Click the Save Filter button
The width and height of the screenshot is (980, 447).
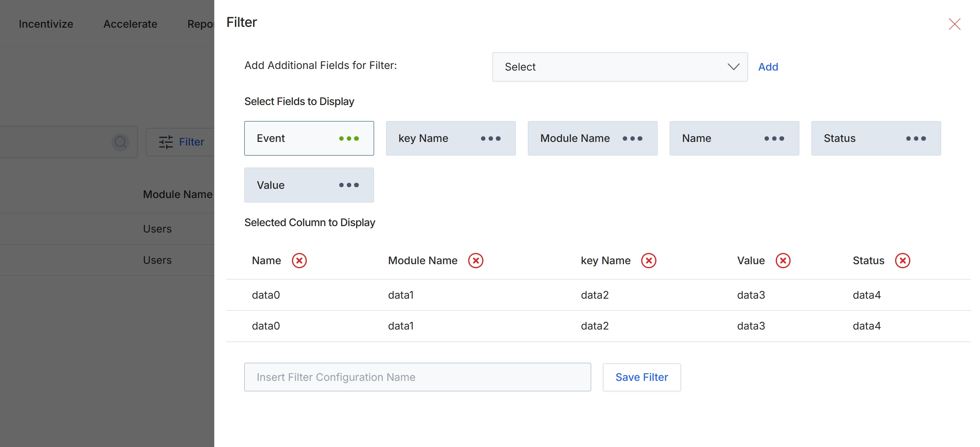[642, 377]
